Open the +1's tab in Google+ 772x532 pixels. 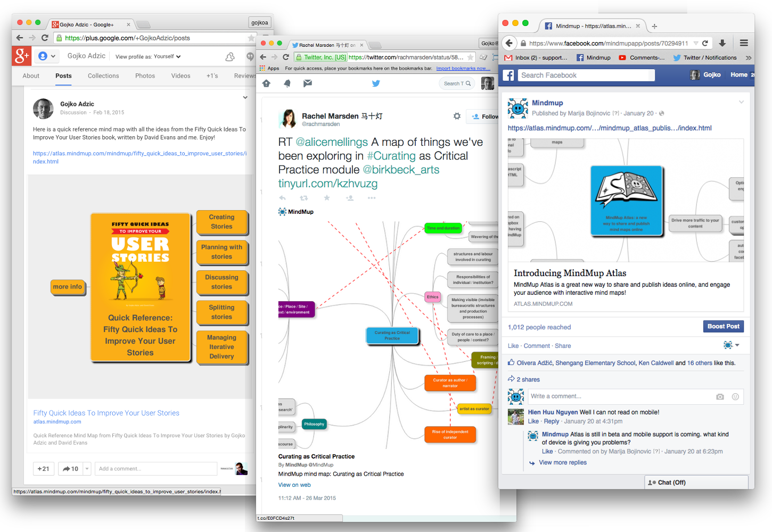pos(212,76)
